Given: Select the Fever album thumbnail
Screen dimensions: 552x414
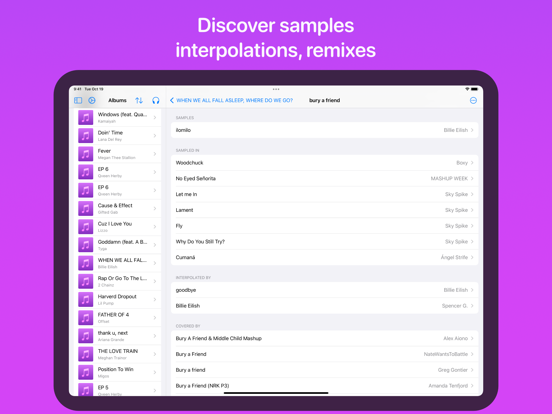Looking at the screenshot, I should [86, 154].
